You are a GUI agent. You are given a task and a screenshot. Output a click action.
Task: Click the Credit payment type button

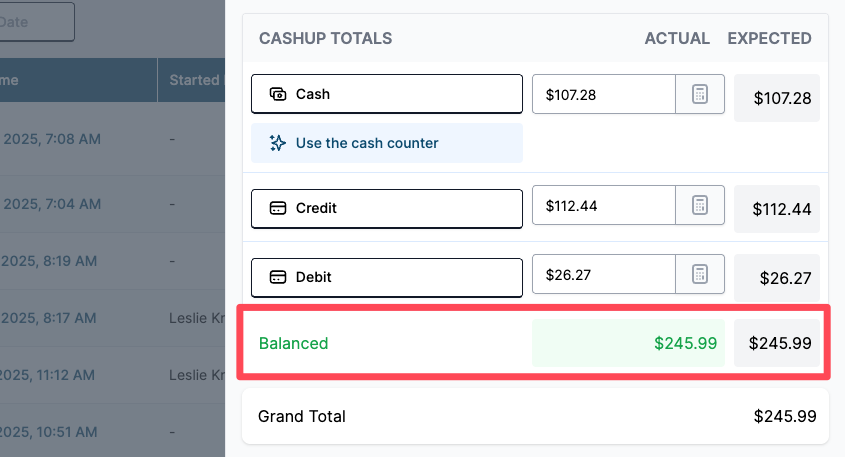387,208
